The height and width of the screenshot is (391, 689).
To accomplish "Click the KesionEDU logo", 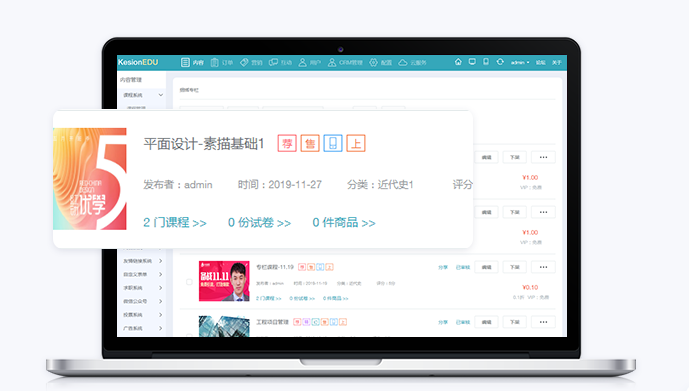I will pyautogui.click(x=138, y=62).
